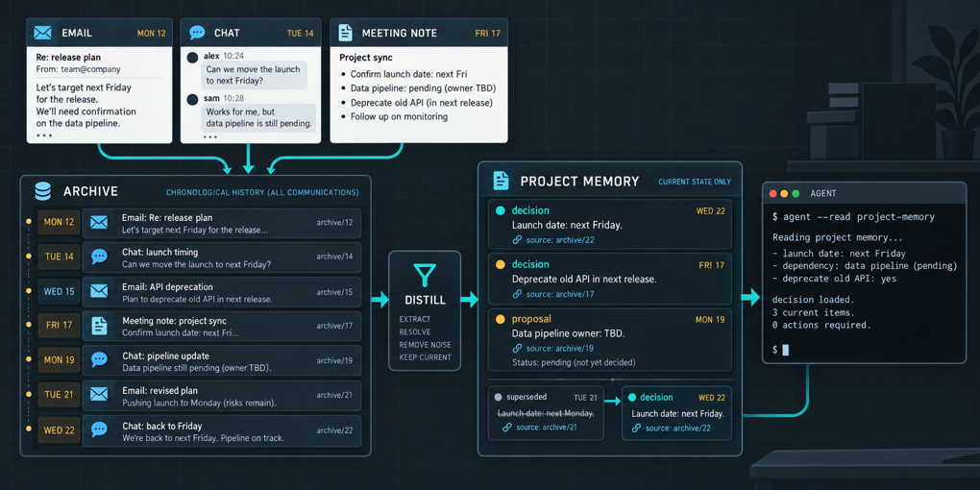
Task: Click orange status dot on proposal card
Action: pyautogui.click(x=500, y=319)
